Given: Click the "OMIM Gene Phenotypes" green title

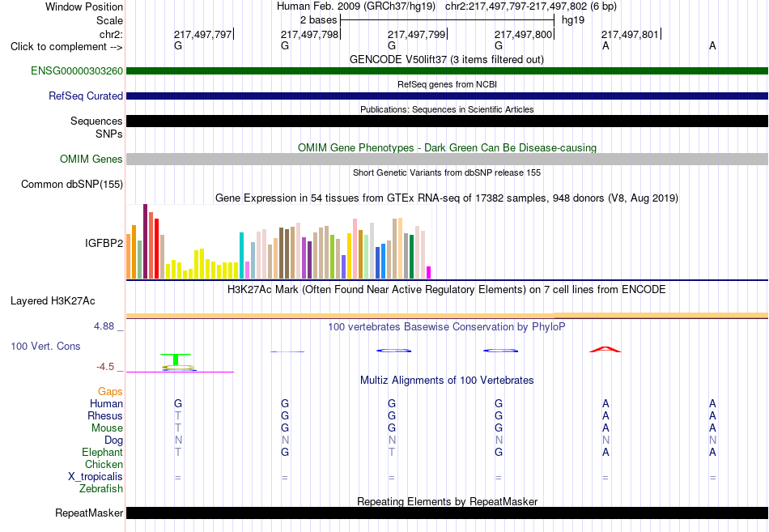Looking at the screenshot, I should click(447, 147).
